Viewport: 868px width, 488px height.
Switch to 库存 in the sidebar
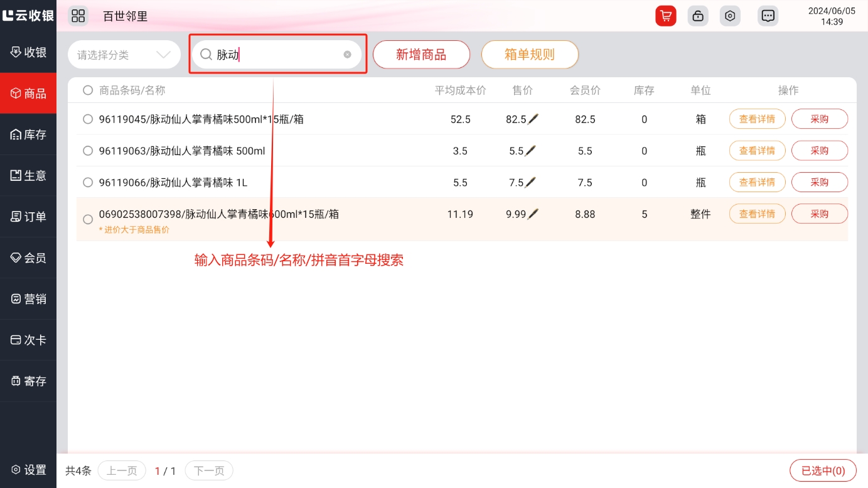pos(28,134)
